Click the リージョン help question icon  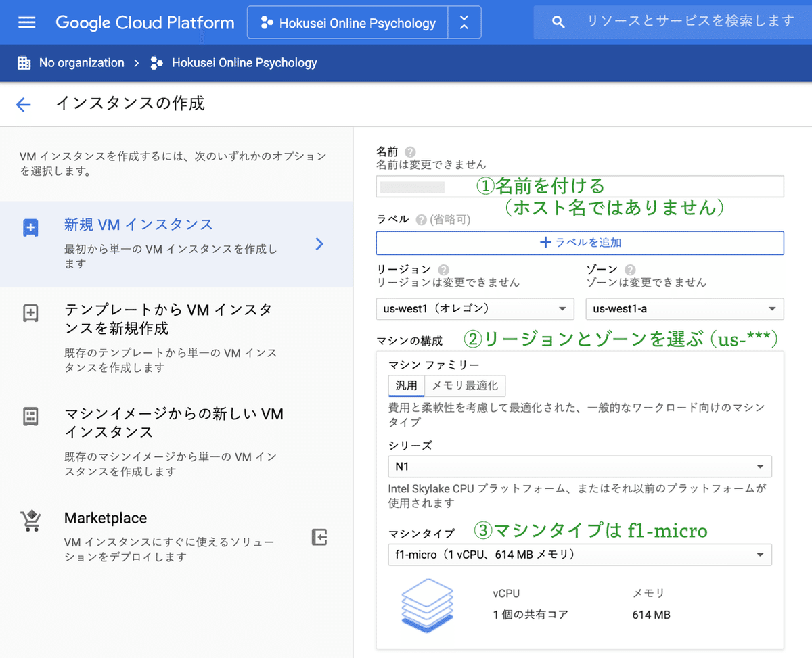444,270
